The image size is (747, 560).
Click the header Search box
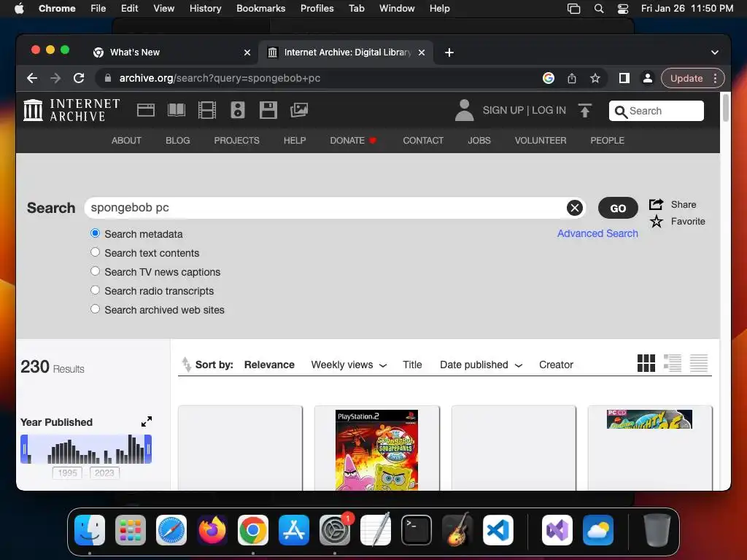(656, 111)
